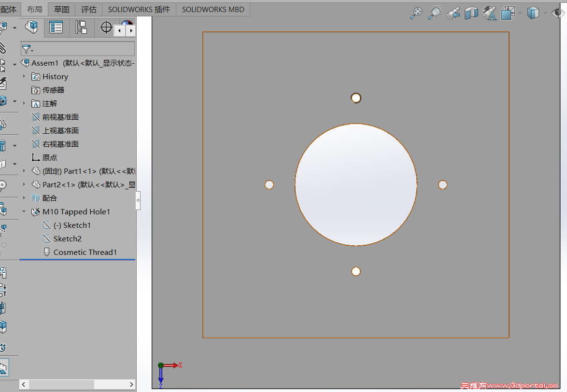Select the right small hole on plate
This screenshot has width=567, height=392.
pyautogui.click(x=442, y=184)
